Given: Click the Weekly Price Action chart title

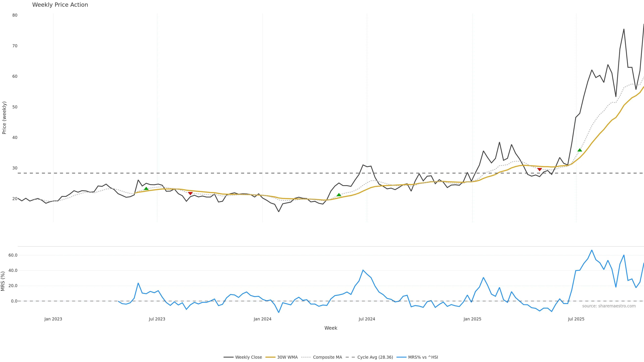Looking at the screenshot, I should click(x=60, y=5).
